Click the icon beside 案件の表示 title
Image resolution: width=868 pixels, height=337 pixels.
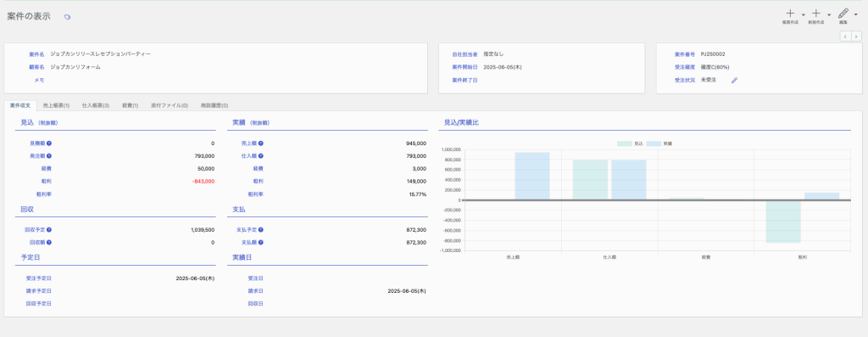point(68,17)
